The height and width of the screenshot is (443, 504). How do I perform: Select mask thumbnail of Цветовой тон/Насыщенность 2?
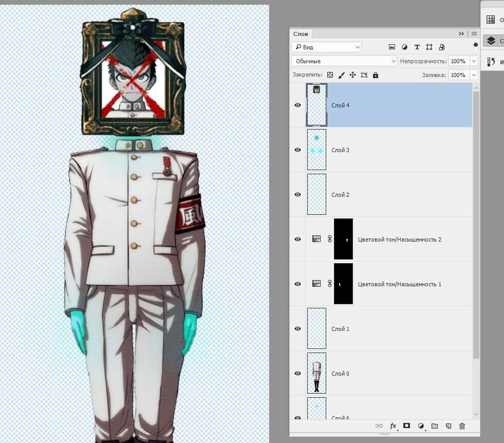point(343,239)
